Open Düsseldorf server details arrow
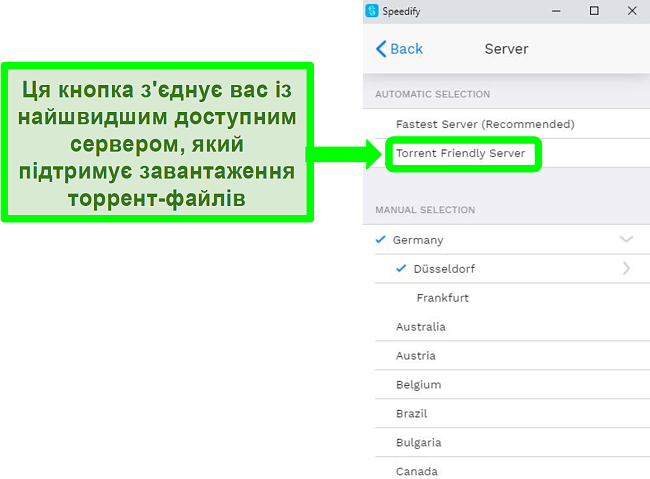Screen dimensions: 650x479 click(626, 268)
